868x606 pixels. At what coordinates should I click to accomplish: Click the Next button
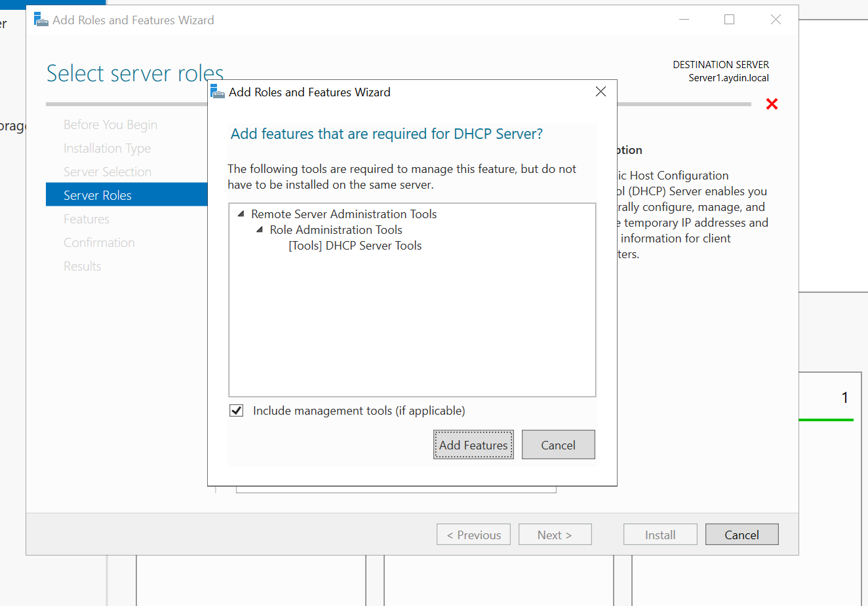click(x=555, y=535)
